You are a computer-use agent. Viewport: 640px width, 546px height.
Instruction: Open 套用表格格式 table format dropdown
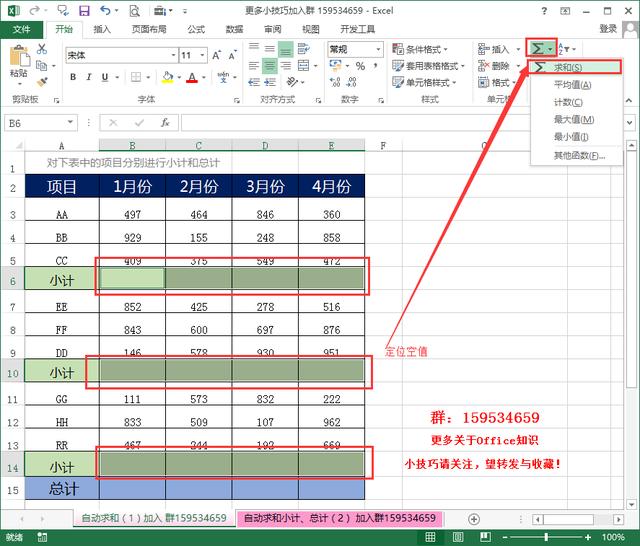pyautogui.click(x=428, y=66)
